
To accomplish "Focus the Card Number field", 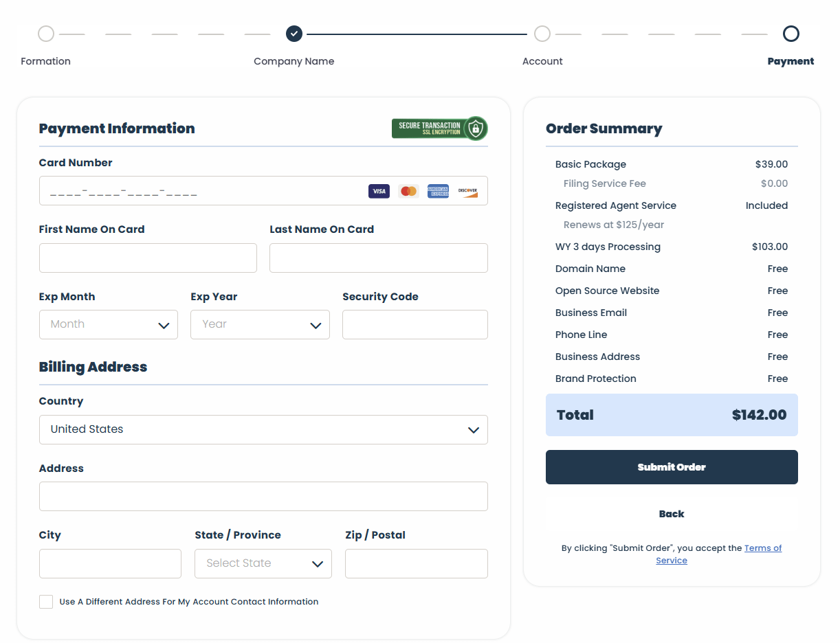I will coord(263,191).
